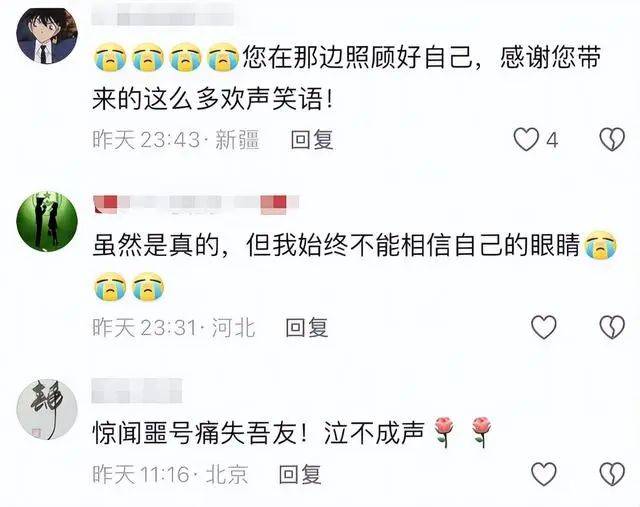Viewport: 640px width, 507px height.
Task: Like the 北京 comment about 惊闻噩号
Action: tap(544, 474)
